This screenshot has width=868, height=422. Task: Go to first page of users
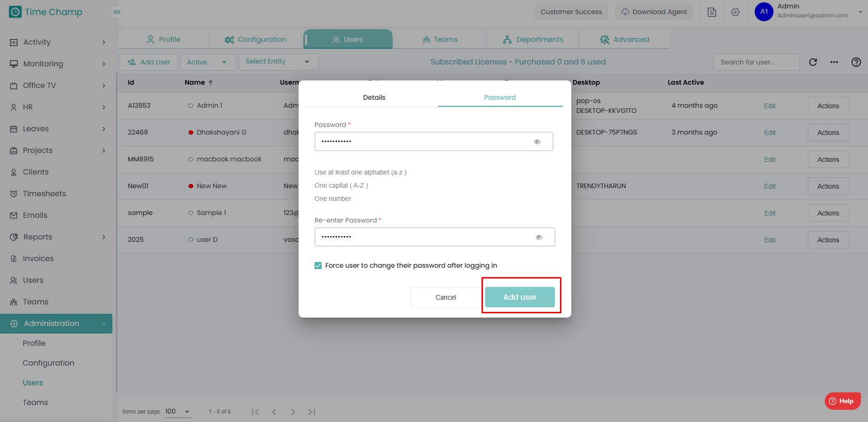coord(255,412)
